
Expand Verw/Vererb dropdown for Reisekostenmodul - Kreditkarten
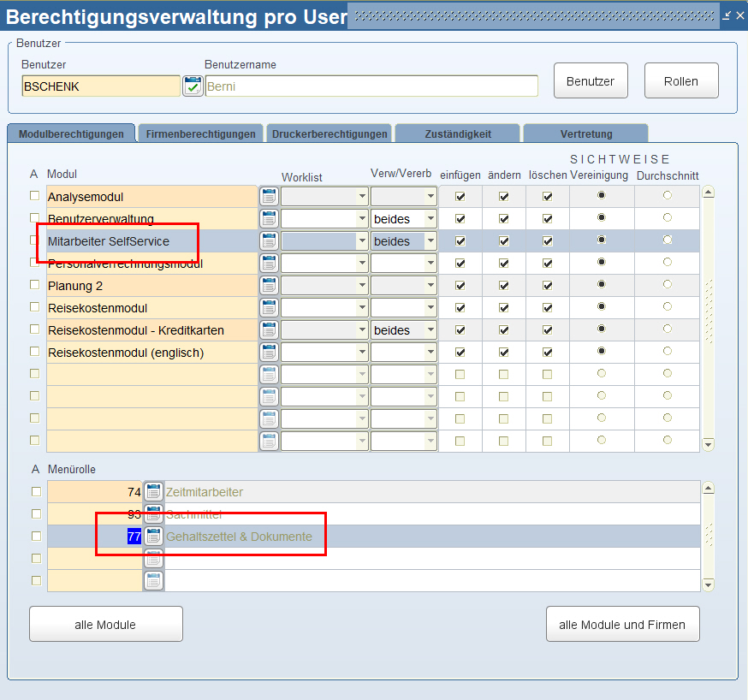point(430,330)
